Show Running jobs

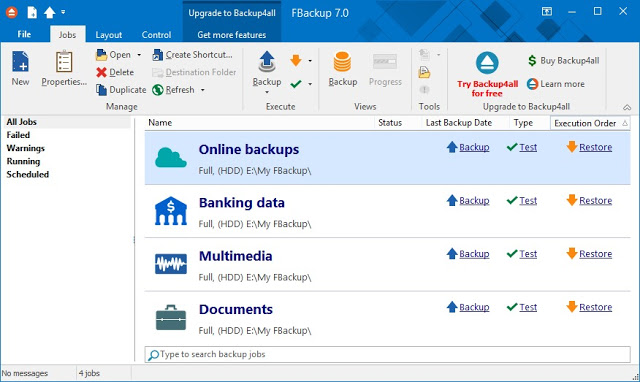(x=23, y=161)
